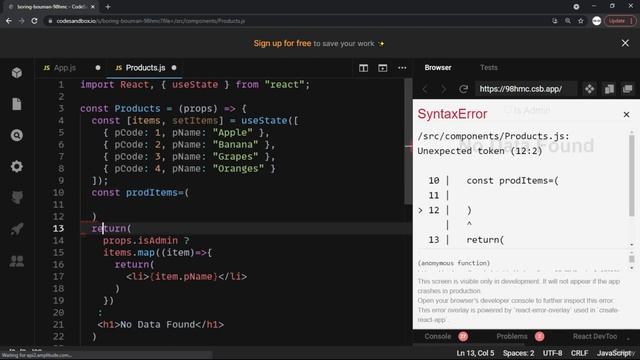Open the Chrome profile avatar
Viewport: 640px width, 360px height.
[x=596, y=21]
